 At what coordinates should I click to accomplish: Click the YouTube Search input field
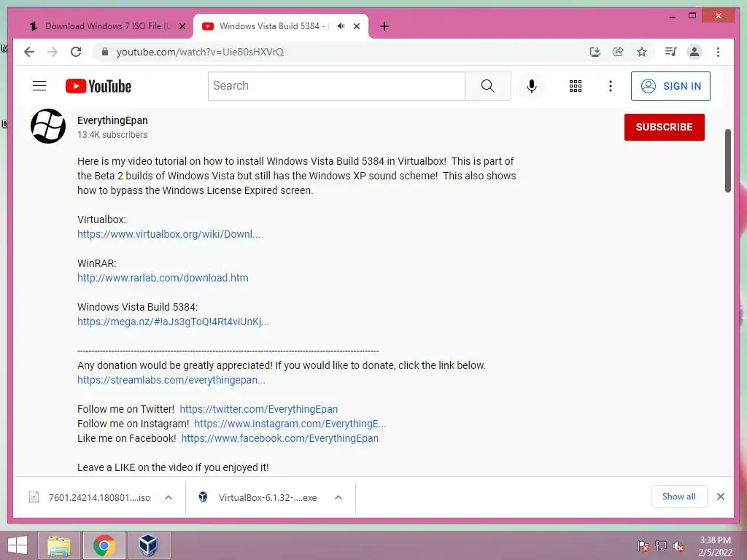pos(336,86)
